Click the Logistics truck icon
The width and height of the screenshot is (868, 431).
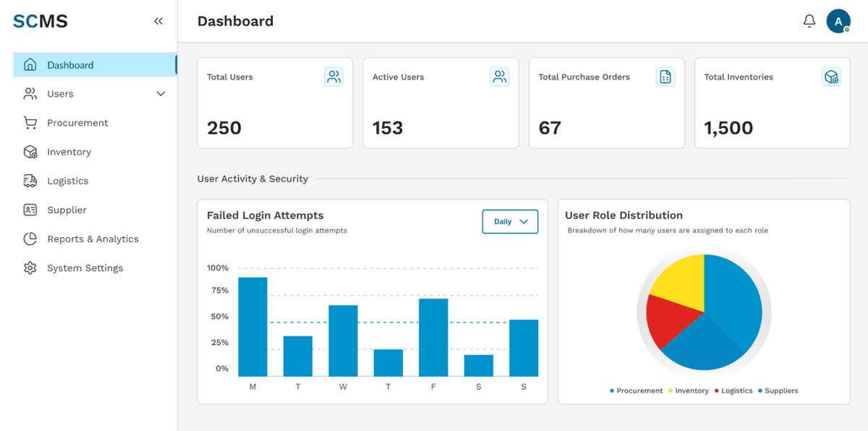click(x=30, y=181)
